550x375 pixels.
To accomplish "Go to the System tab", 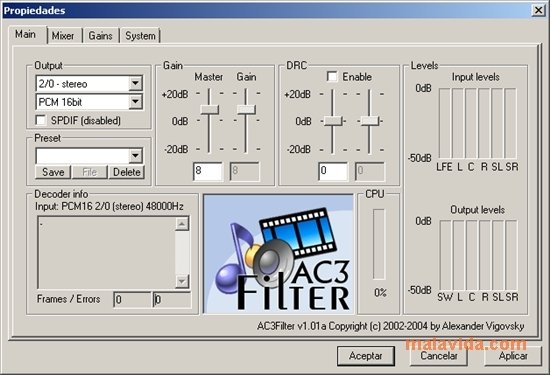I will [x=140, y=36].
